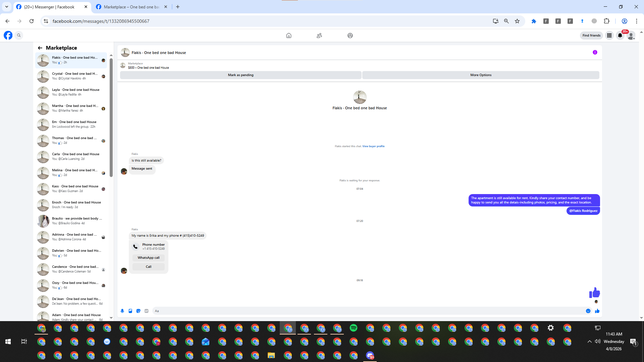Open the sticker picker icon
The width and height of the screenshot is (644, 362).
tap(139, 311)
